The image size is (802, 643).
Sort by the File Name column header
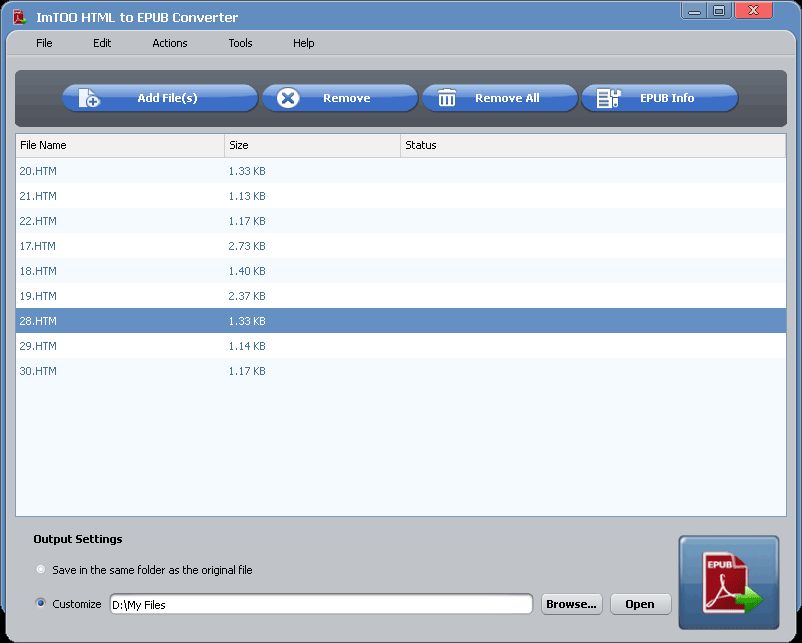120,145
